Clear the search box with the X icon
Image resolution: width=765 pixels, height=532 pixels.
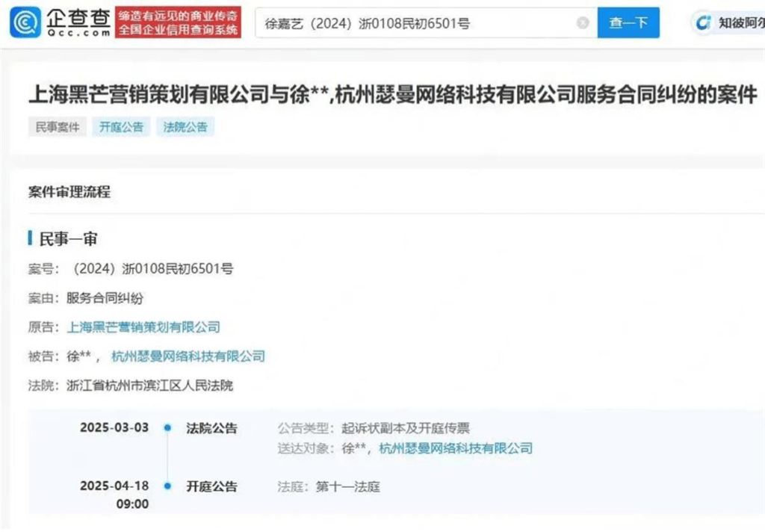pyautogui.click(x=583, y=23)
